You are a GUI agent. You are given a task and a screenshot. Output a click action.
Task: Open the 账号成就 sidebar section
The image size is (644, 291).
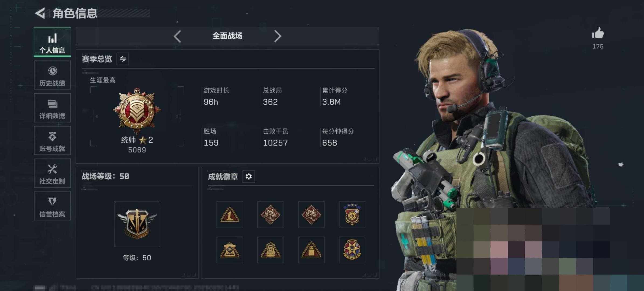52,140
